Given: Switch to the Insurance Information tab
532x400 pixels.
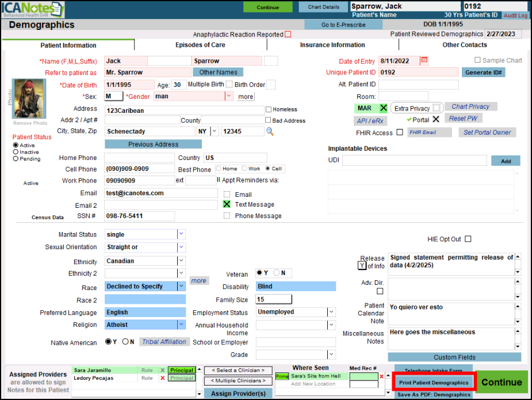Looking at the screenshot, I should (x=332, y=45).
